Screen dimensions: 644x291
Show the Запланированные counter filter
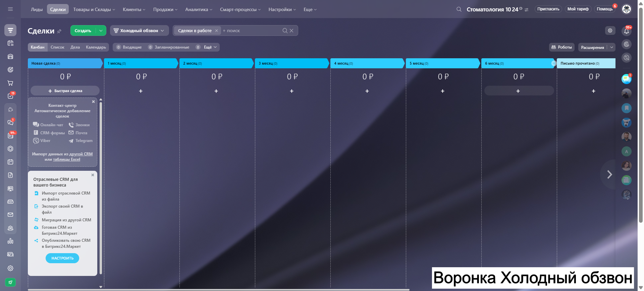(x=169, y=47)
